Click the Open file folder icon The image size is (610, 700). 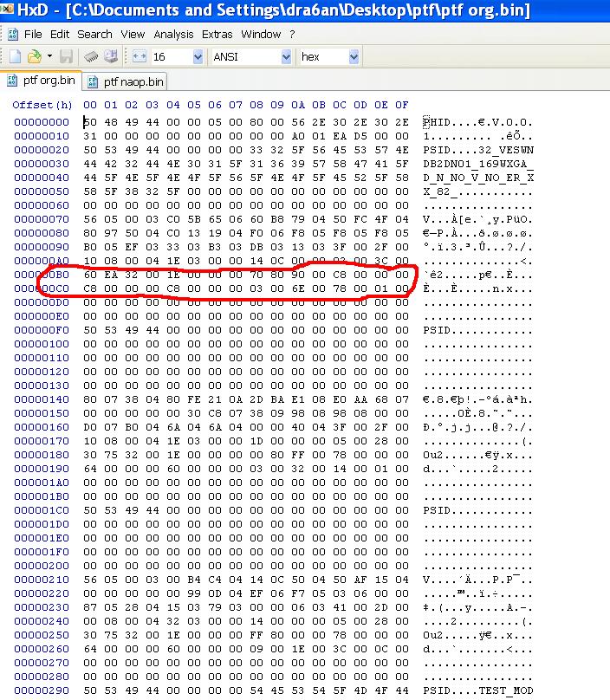tap(34, 56)
